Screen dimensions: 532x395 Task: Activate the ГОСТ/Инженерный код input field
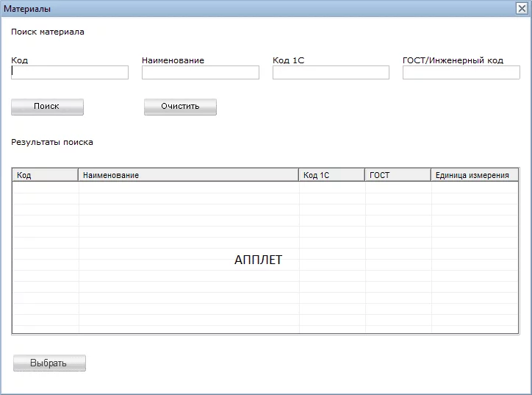(461, 72)
